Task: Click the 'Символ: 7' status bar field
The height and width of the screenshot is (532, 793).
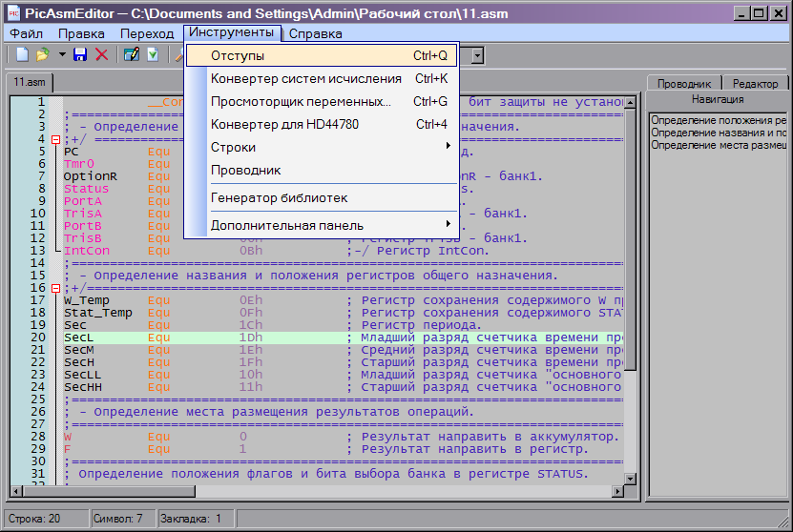Action: click(x=123, y=519)
